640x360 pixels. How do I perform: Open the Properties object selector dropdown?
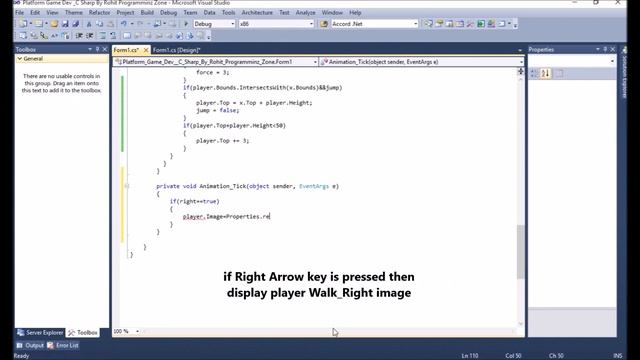(612, 61)
